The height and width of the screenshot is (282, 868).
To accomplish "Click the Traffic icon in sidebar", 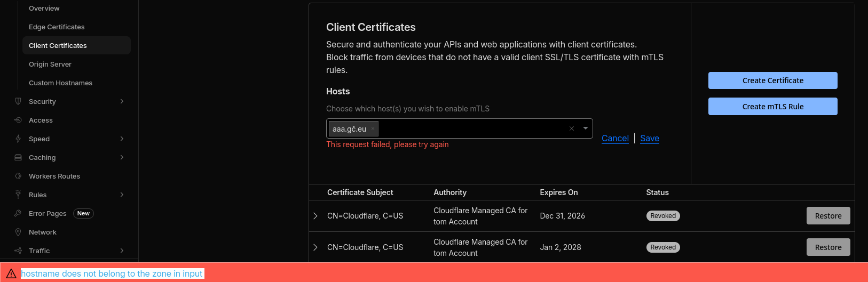I will (x=18, y=251).
